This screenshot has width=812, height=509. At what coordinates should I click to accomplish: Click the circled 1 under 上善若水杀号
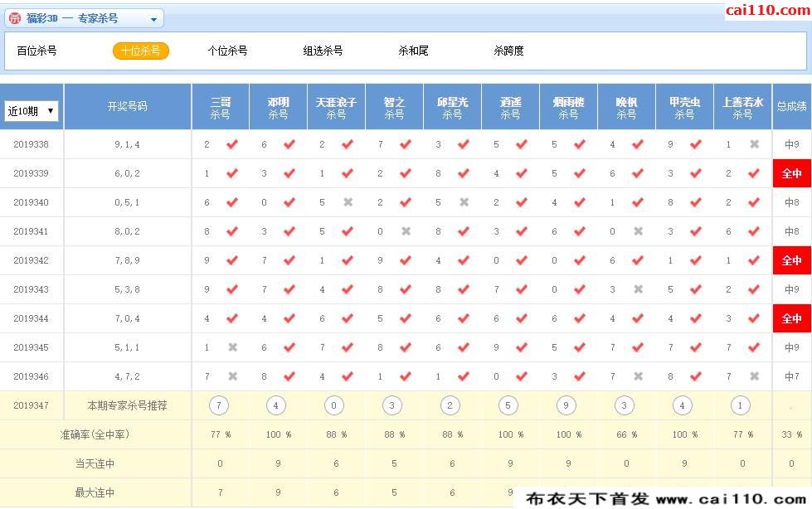740,405
